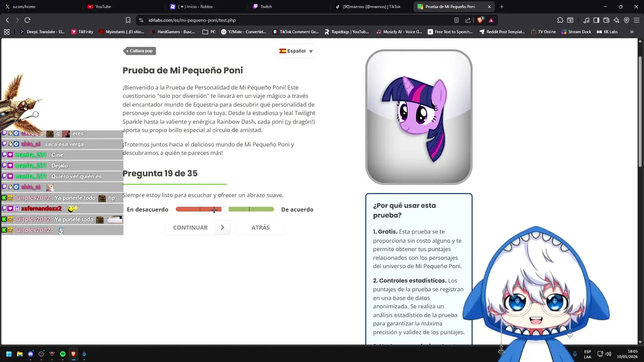Bookmark this page using the bookmark icon
The height and width of the screenshot is (362, 644).
click(128, 20)
